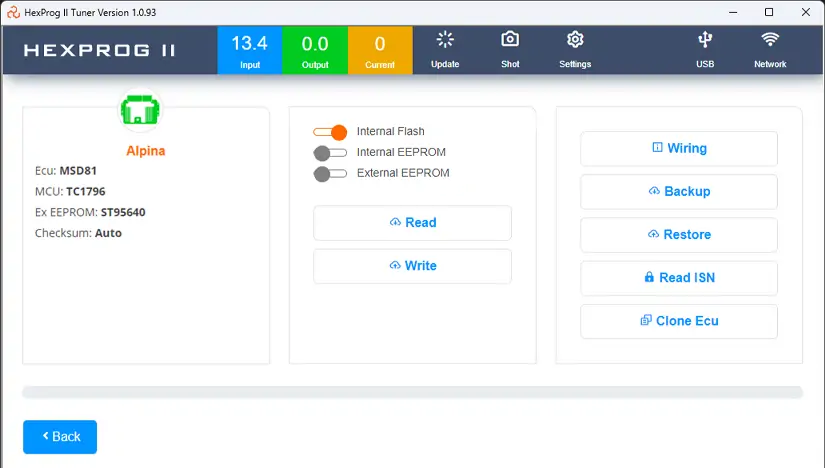
Task: Enable the Internal EEPROM toggle
Action: click(x=330, y=153)
